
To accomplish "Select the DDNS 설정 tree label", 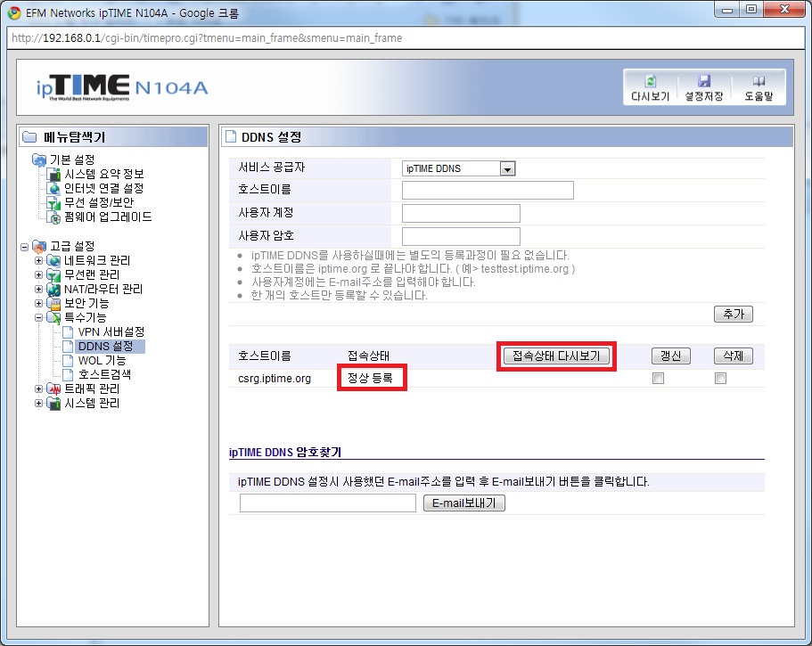I will (x=106, y=346).
